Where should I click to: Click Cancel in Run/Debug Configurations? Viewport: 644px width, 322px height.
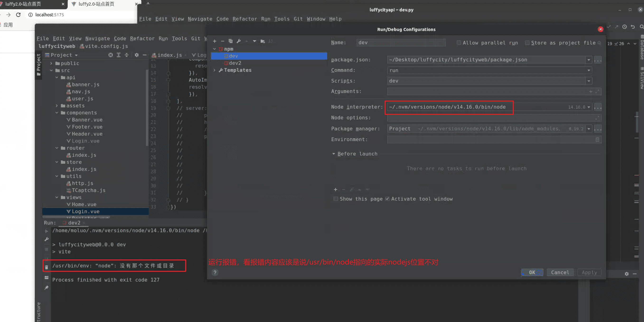[560, 272]
